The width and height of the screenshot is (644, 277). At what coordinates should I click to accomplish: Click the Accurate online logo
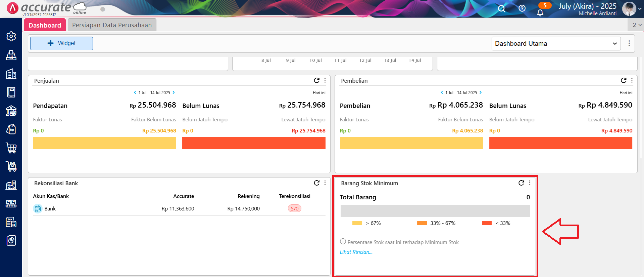tap(47, 8)
